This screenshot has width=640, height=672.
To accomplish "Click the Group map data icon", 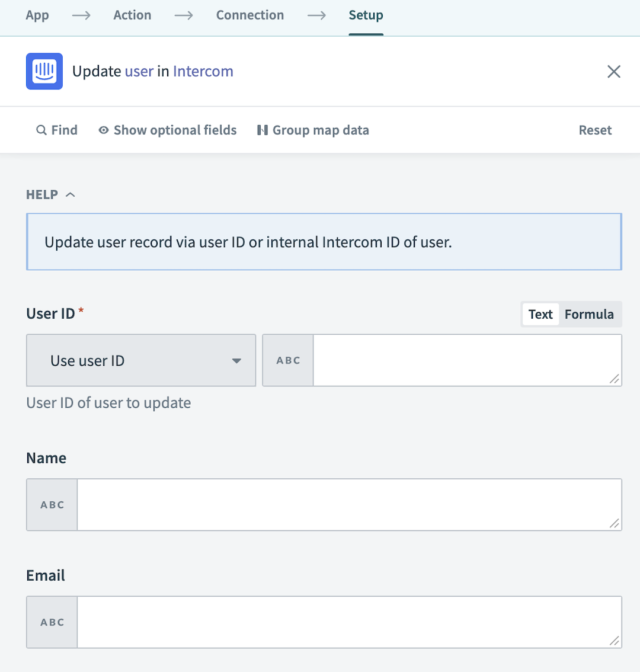I will (x=262, y=130).
